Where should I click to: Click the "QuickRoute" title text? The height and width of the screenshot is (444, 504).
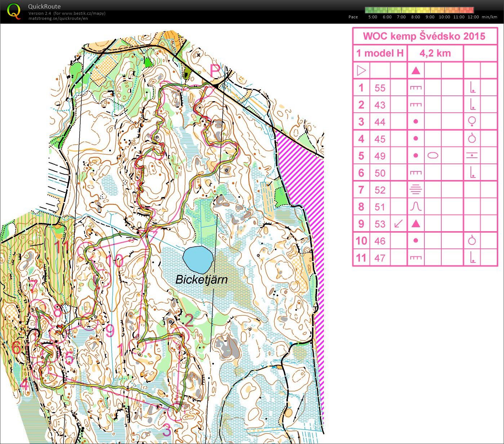pyautogui.click(x=44, y=6)
